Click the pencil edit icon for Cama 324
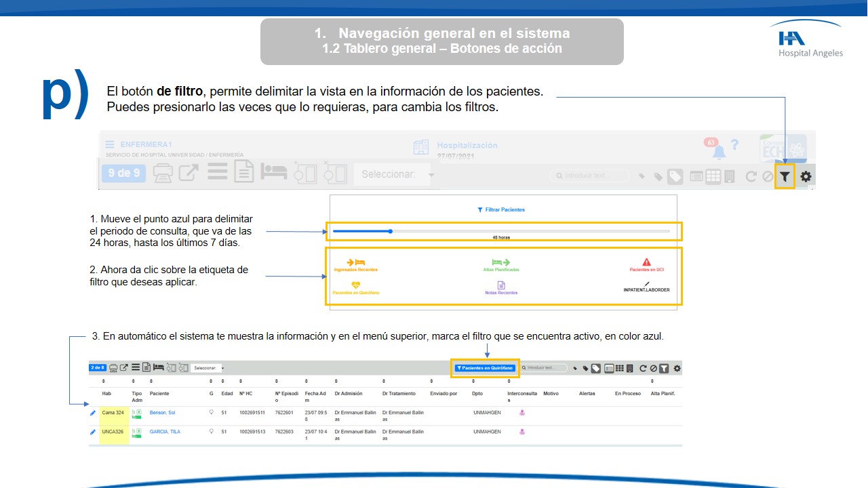The width and height of the screenshot is (868, 488). coord(93,413)
